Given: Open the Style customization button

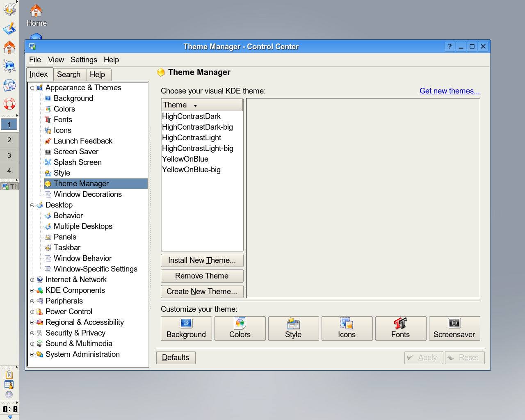Looking at the screenshot, I should 293,329.
